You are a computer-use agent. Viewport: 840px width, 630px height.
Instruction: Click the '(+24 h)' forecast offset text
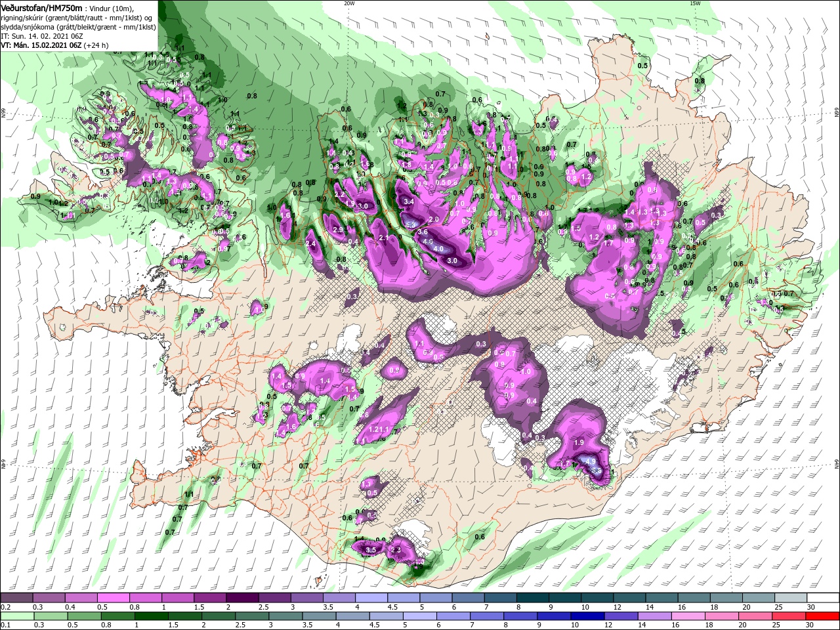[x=96, y=45]
